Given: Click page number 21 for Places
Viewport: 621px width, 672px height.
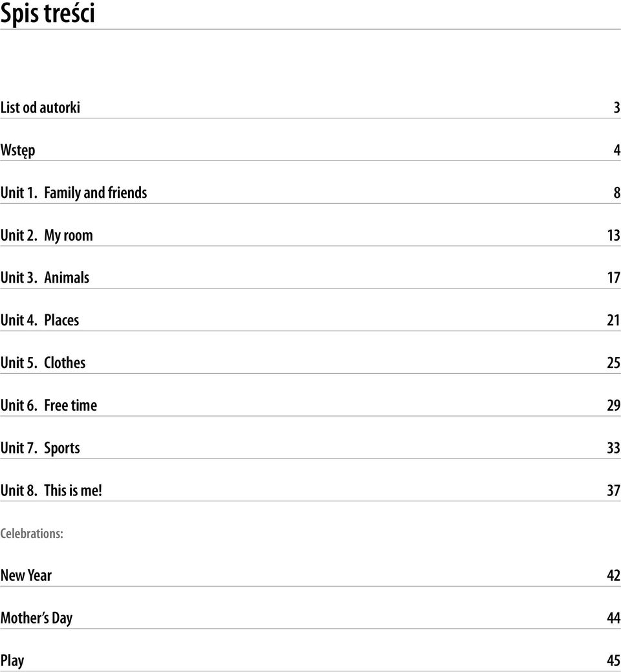Looking at the screenshot, I should [x=614, y=320].
